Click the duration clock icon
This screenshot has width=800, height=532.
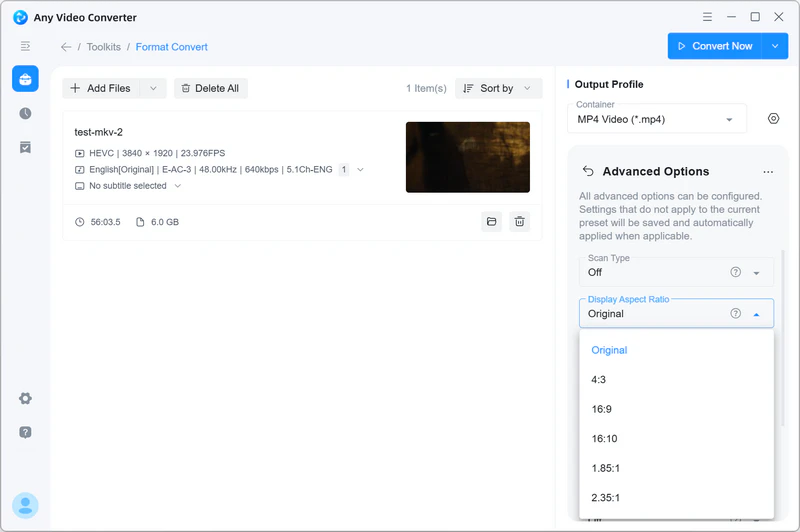click(80, 222)
